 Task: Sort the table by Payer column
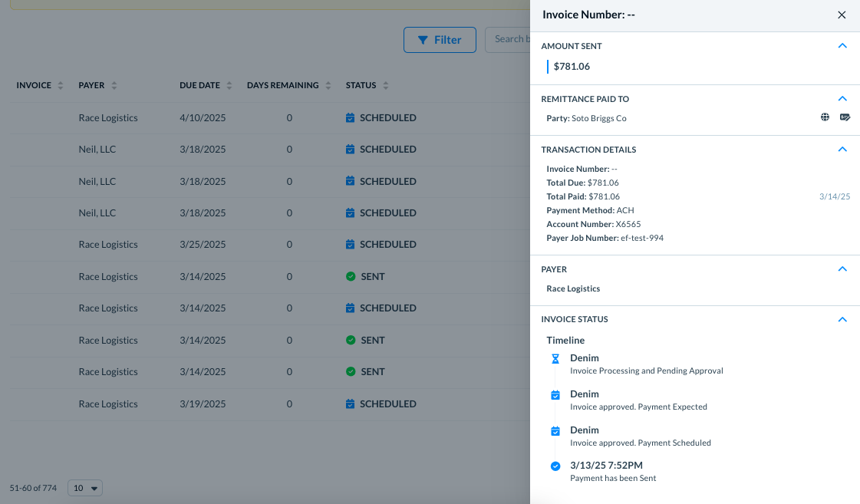tap(114, 86)
